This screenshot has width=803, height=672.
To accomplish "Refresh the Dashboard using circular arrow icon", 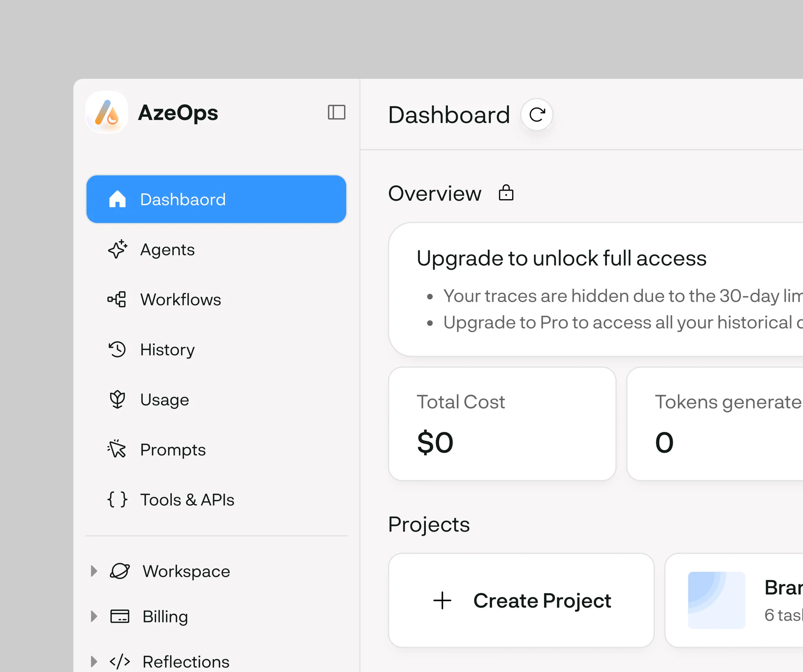I will pyautogui.click(x=537, y=114).
